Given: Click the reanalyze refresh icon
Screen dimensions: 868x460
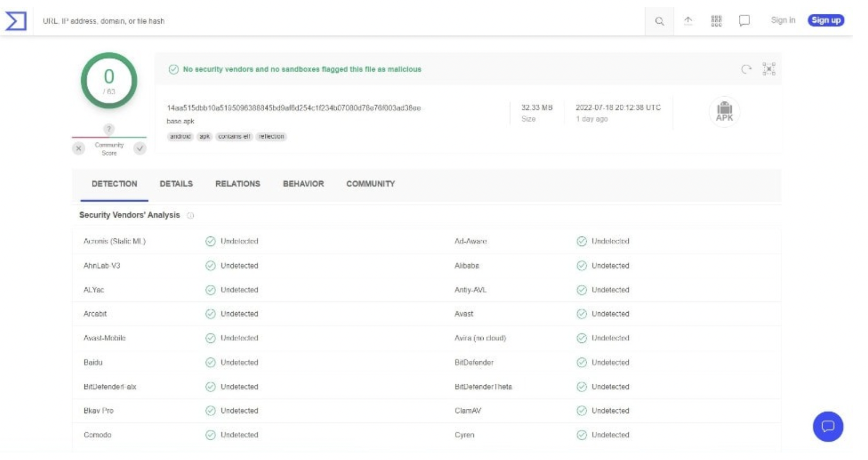Looking at the screenshot, I should 746,69.
